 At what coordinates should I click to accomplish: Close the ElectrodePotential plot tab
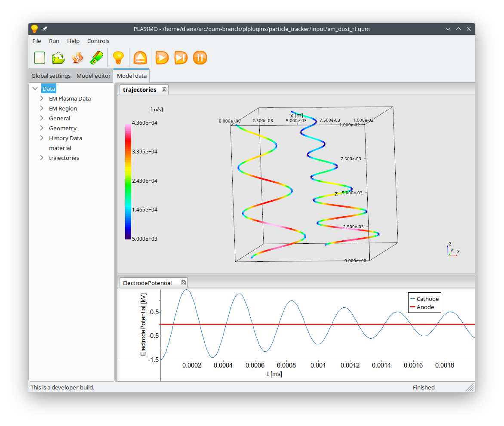point(183,282)
